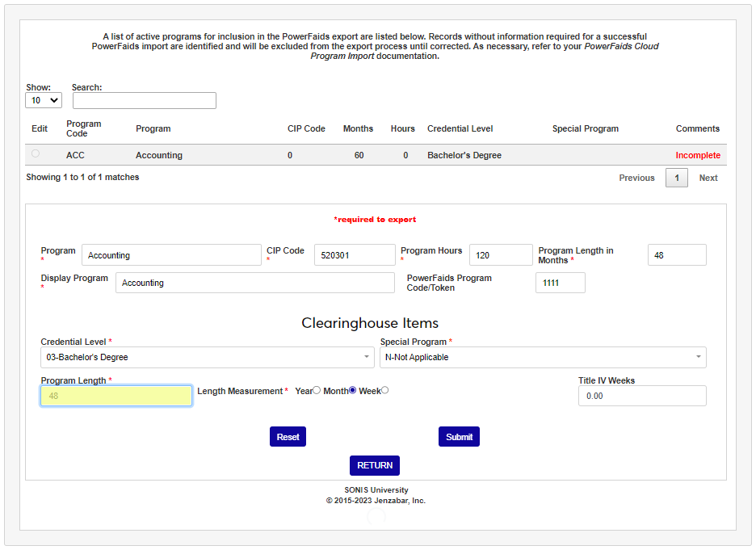The width and height of the screenshot is (756, 550).
Task: Click the Display Program text field
Action: click(x=255, y=283)
